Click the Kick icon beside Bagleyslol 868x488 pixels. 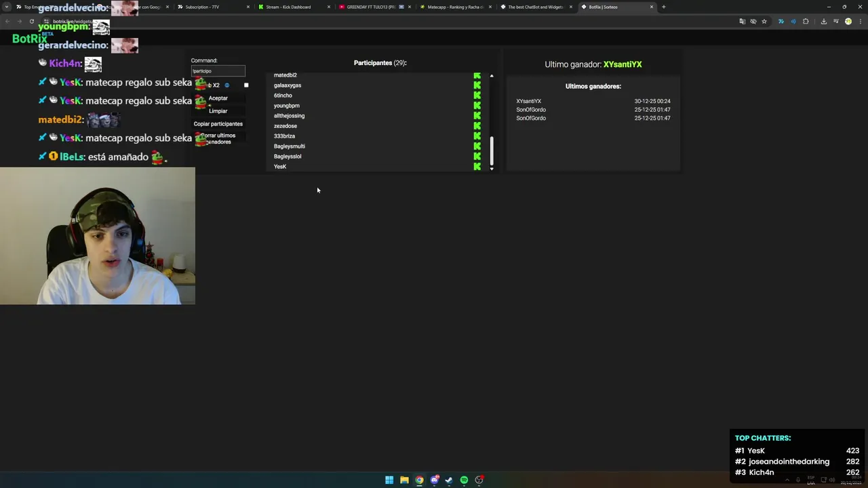477,157
